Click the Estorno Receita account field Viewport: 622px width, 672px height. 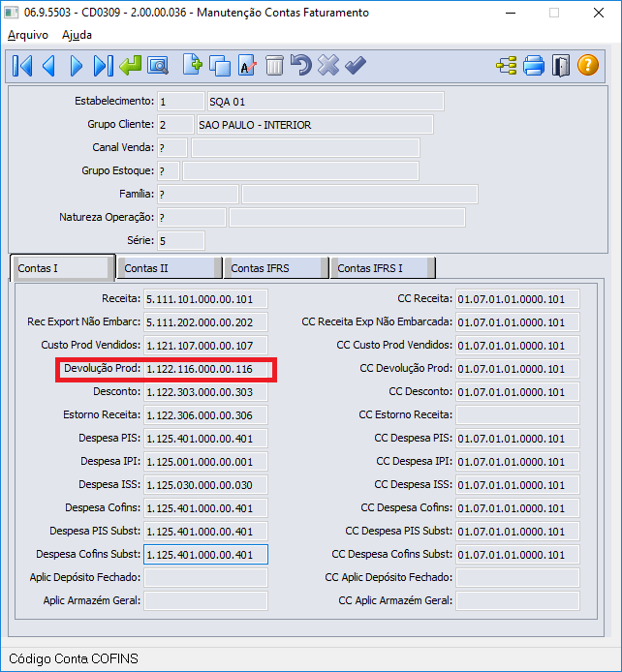pos(205,414)
